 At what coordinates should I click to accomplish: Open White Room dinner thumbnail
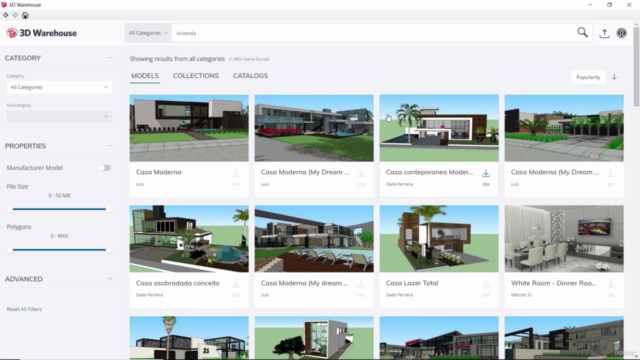(564, 239)
